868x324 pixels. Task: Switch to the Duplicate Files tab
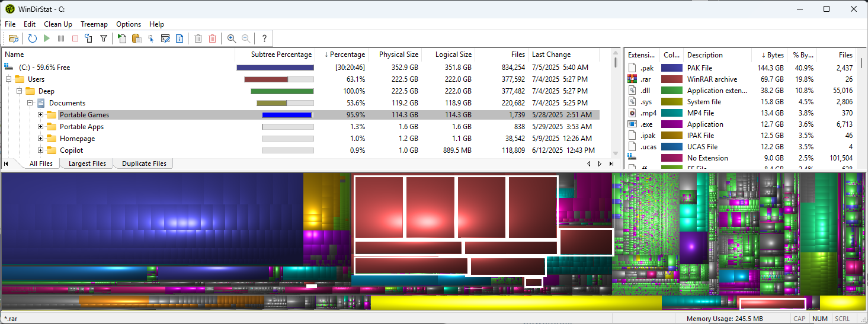tap(144, 163)
